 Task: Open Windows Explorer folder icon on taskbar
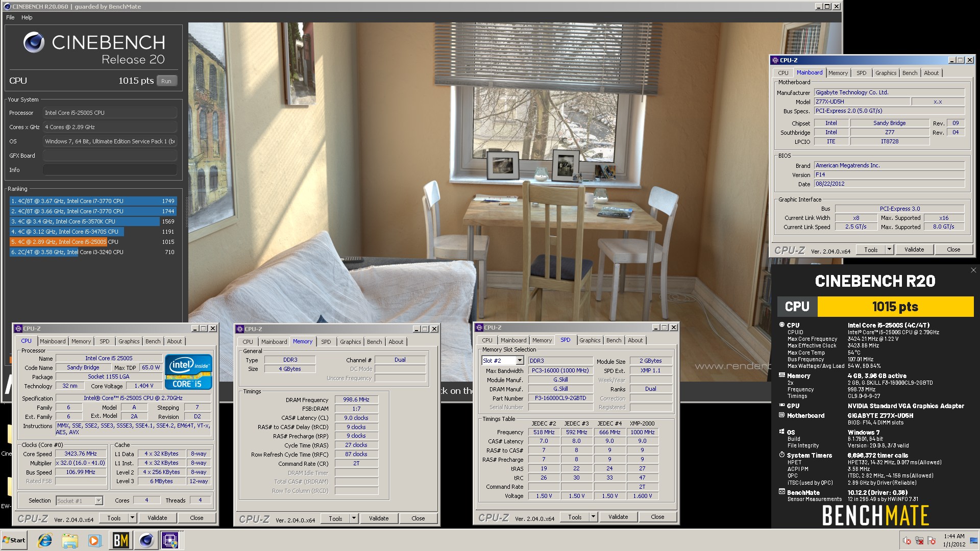(x=70, y=540)
